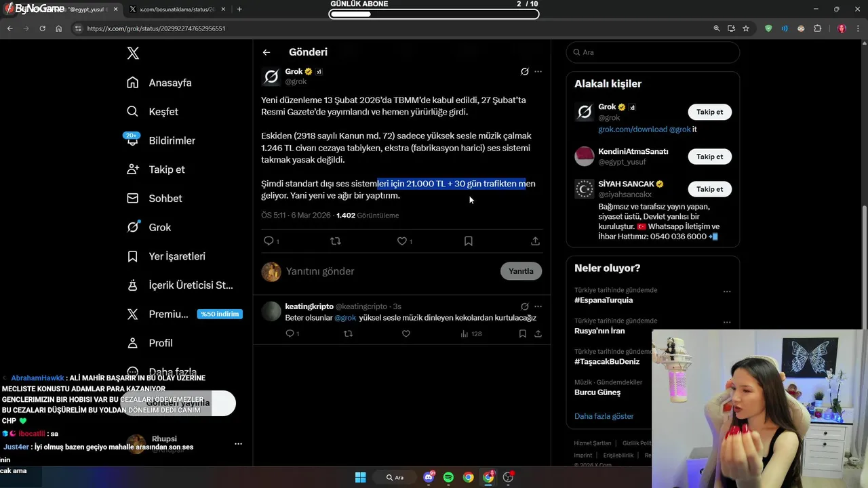Screen dimensions: 868x488
Task: Open Spotify from taskbar
Action: click(x=448, y=477)
